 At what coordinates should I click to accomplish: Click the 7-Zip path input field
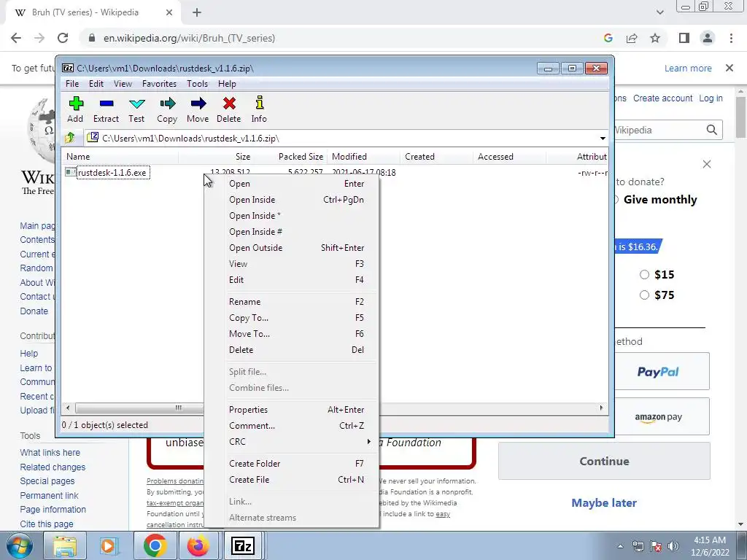click(342, 138)
